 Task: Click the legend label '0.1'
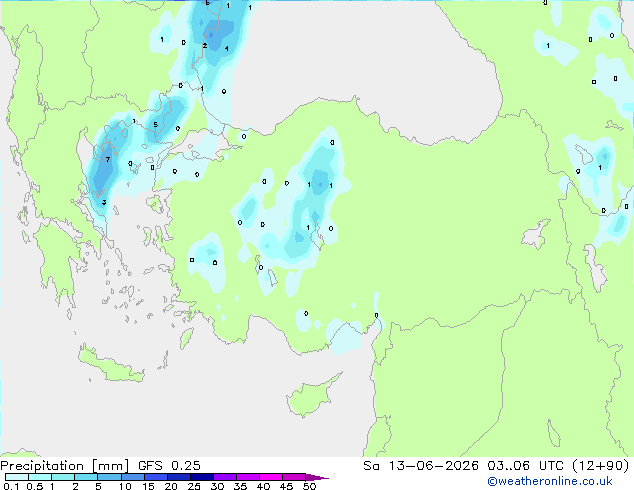tap(11, 486)
